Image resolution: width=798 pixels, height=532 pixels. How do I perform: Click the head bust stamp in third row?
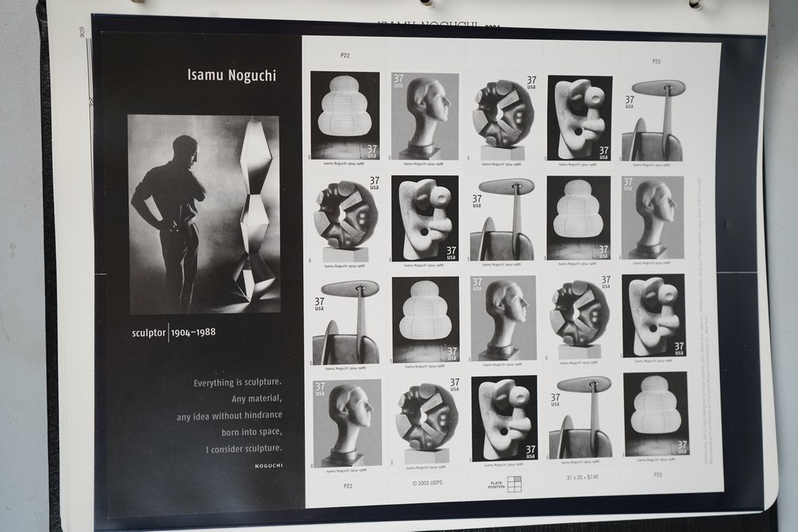[x=503, y=318]
